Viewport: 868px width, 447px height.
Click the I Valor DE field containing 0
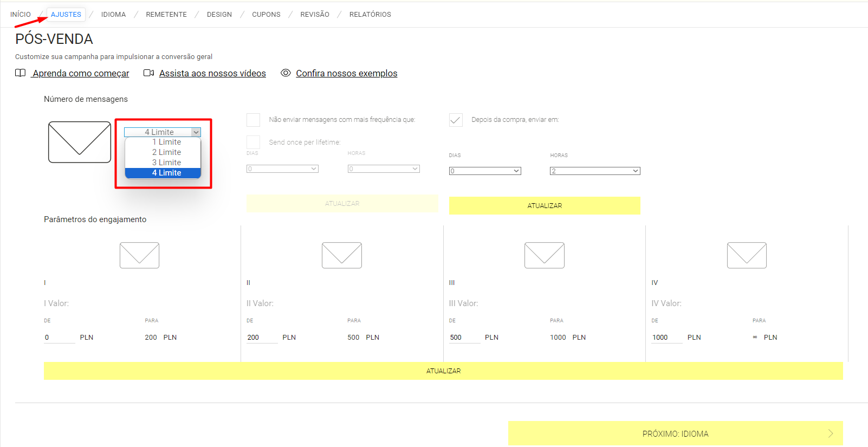[x=60, y=338]
